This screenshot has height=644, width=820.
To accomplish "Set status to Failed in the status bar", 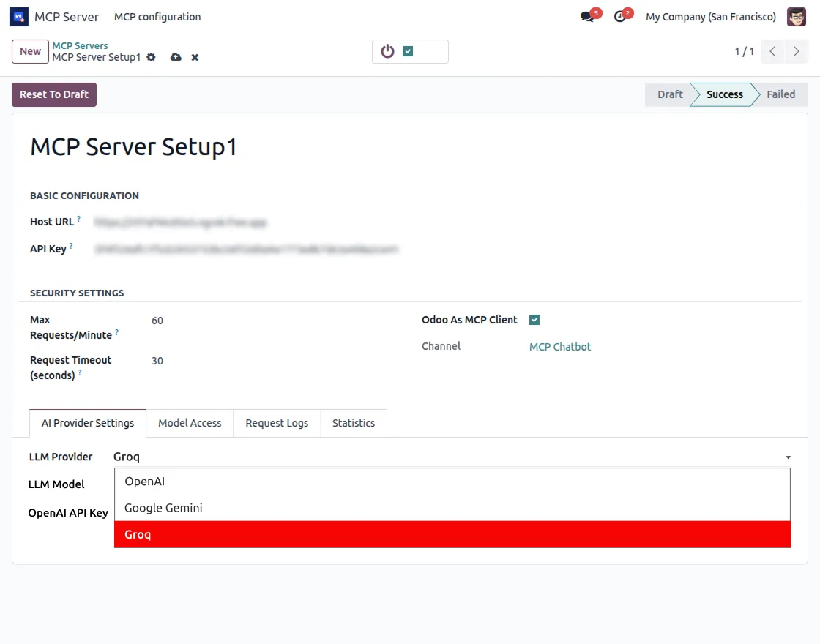I will (x=780, y=94).
